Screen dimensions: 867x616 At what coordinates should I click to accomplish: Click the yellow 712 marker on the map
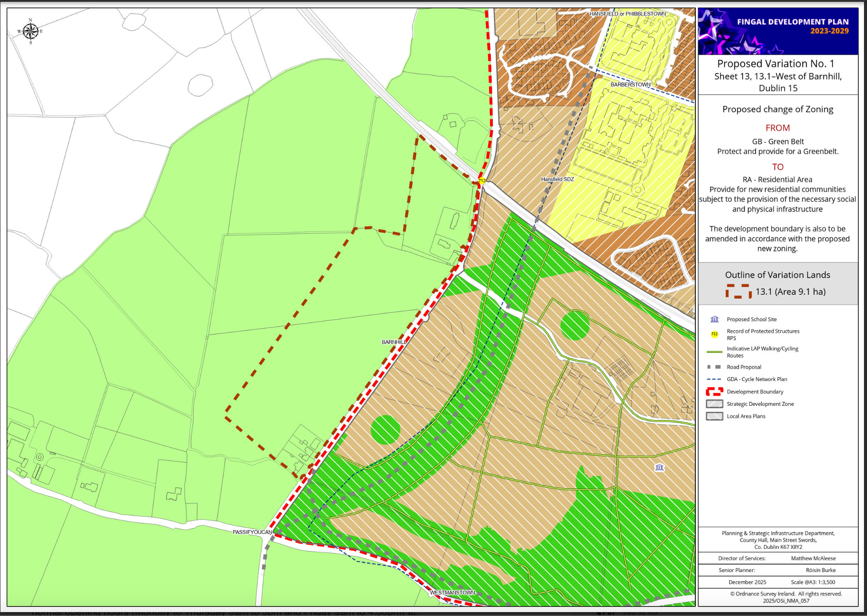tap(482, 180)
